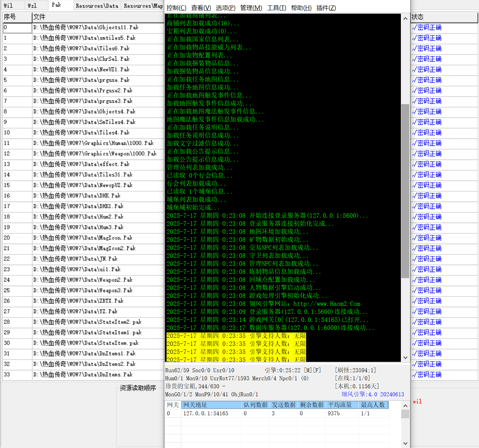Open the 工具(T) menu
The width and height of the screenshot is (479, 448).
[277, 8]
